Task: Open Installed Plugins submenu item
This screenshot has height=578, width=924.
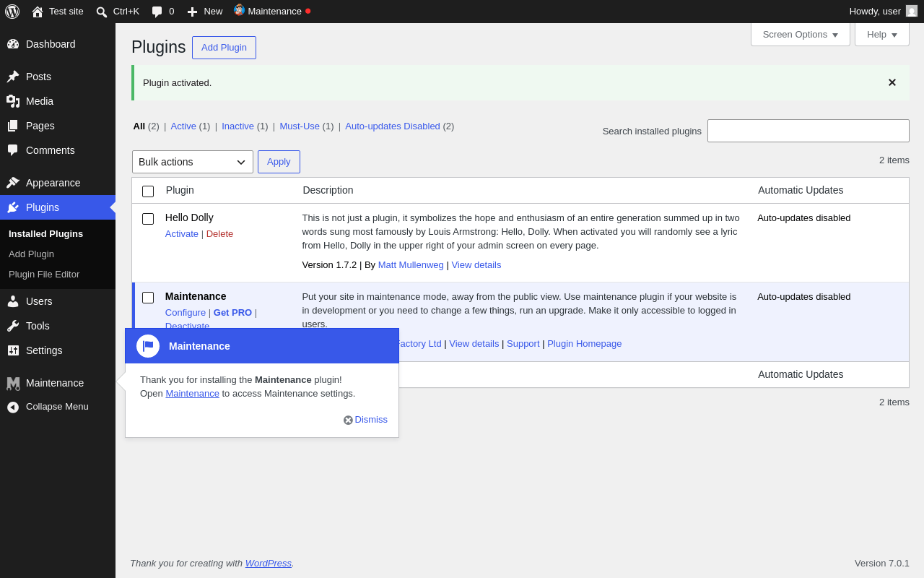Action: (45, 233)
